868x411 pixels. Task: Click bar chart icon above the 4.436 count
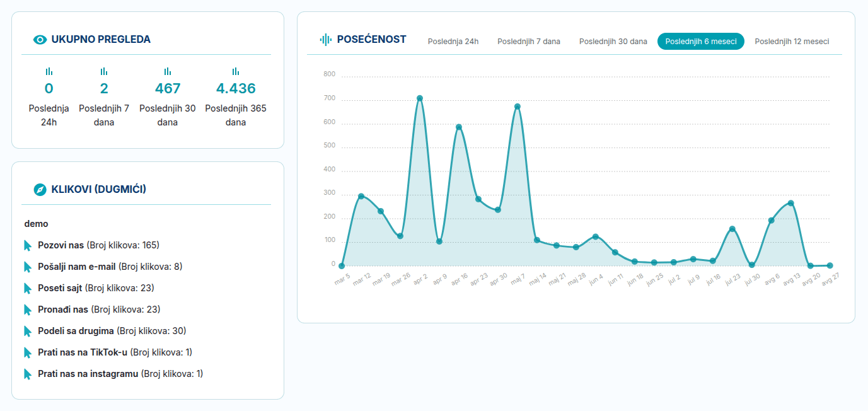point(236,72)
